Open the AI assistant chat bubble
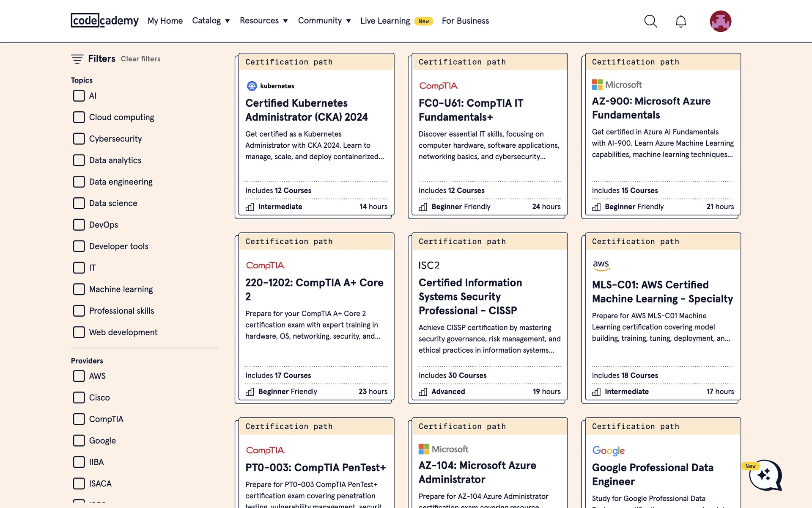Image resolution: width=812 pixels, height=508 pixels. pyautogui.click(x=765, y=475)
